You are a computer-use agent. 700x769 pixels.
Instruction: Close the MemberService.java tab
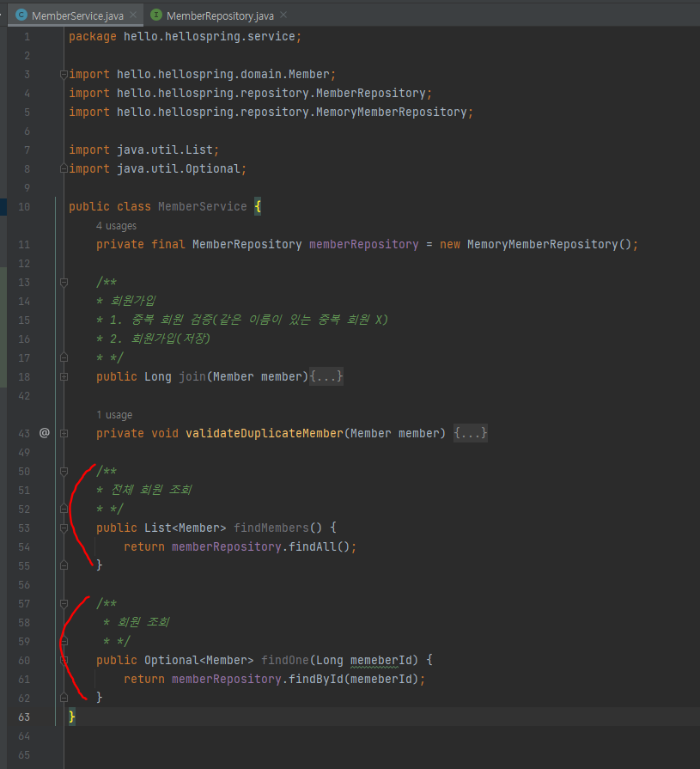133,15
